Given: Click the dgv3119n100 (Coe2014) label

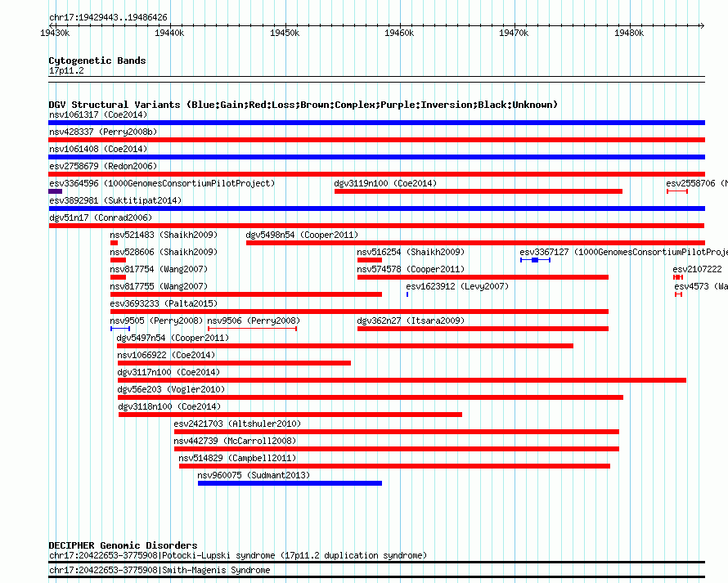Looking at the screenshot, I should (385, 183).
